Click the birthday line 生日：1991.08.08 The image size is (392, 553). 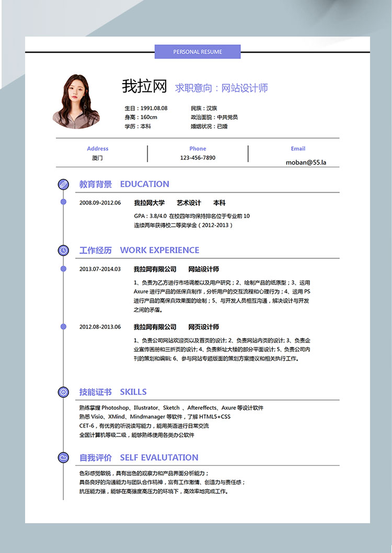146,108
